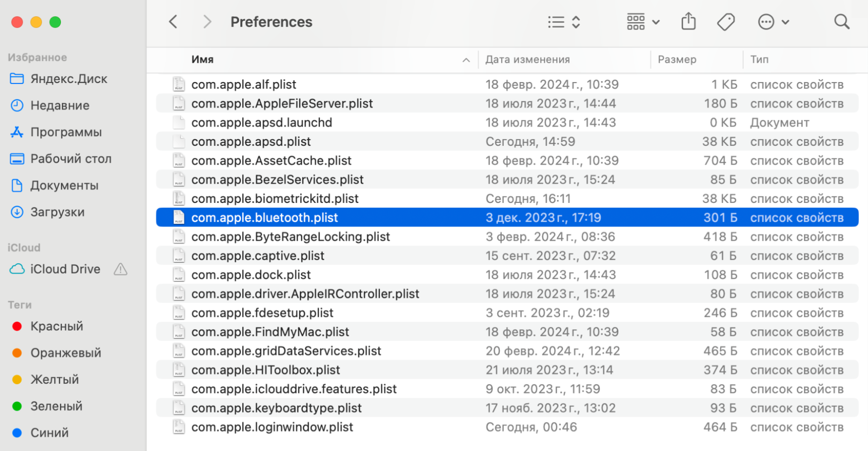Open the Tags editor icon

coord(725,22)
